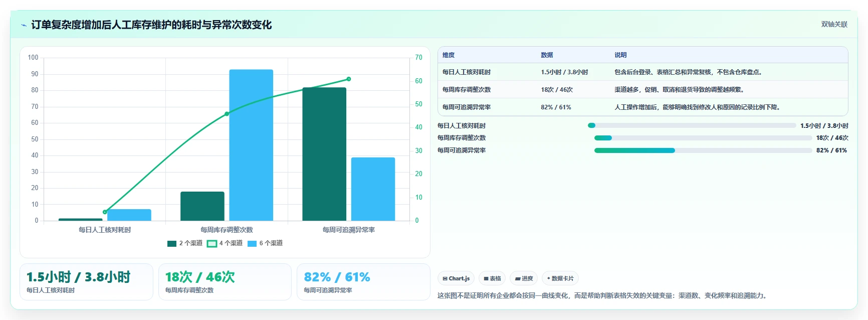Click the small blue bar for 每日人工核对耗时

click(129, 215)
